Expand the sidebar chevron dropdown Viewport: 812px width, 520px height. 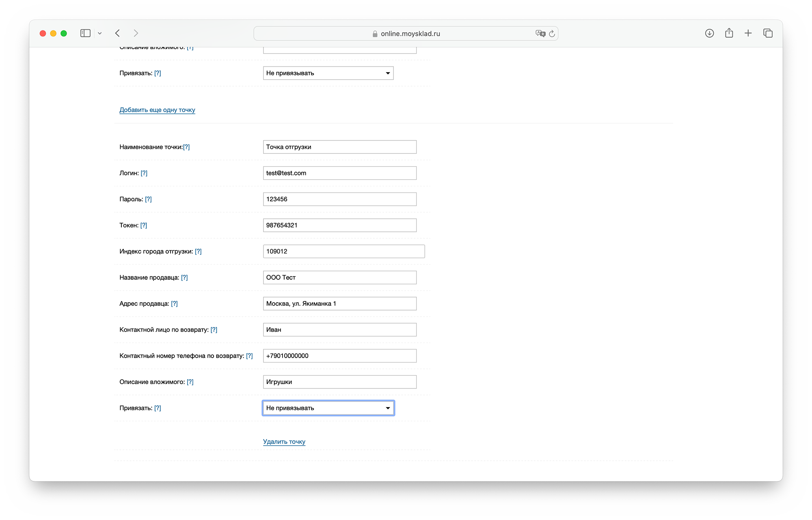point(100,33)
